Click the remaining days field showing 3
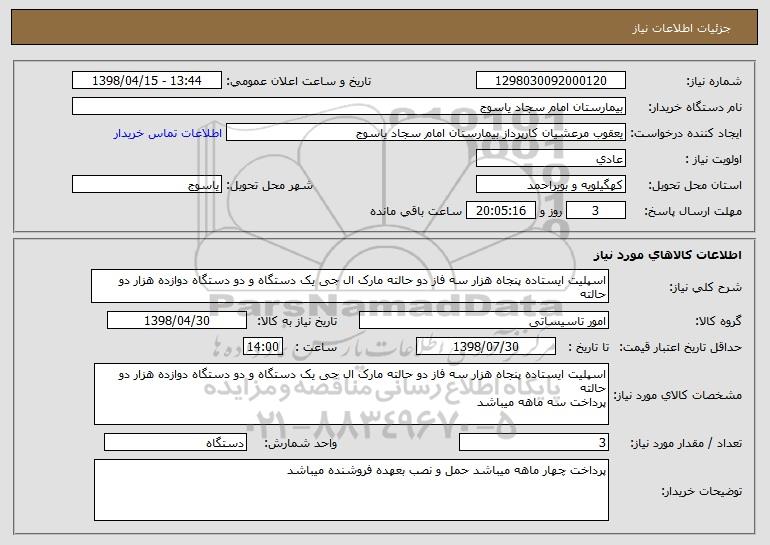The image size is (770, 545). point(596,211)
